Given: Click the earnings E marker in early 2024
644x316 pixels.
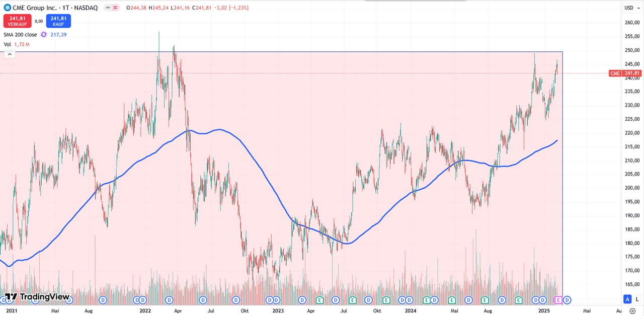Looking at the screenshot, I should [x=427, y=300].
